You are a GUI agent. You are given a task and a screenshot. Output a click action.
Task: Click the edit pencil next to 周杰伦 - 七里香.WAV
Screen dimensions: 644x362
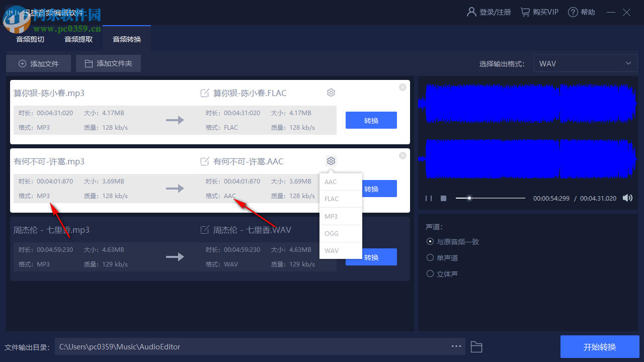(x=205, y=229)
